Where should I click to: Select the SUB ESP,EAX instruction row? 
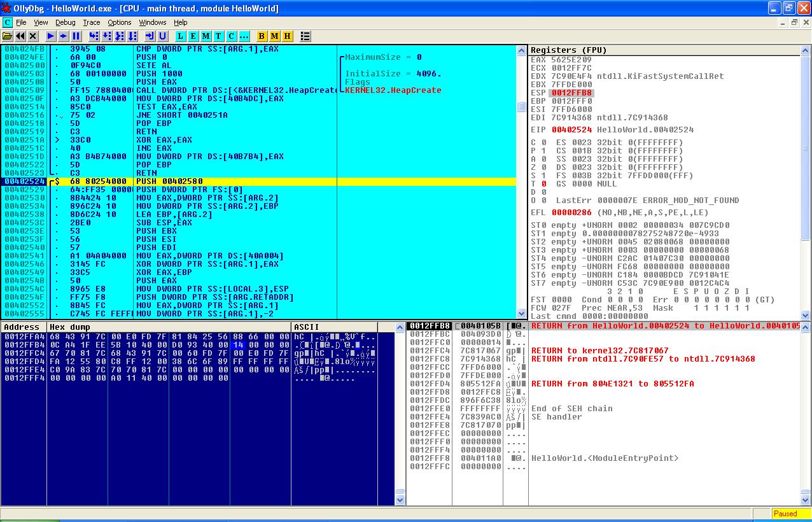click(x=259, y=223)
